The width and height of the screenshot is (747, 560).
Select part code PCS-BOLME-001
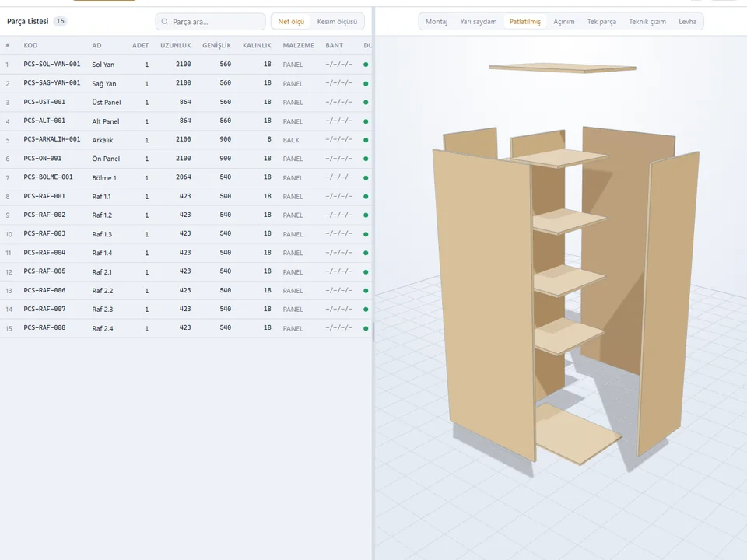click(x=48, y=177)
